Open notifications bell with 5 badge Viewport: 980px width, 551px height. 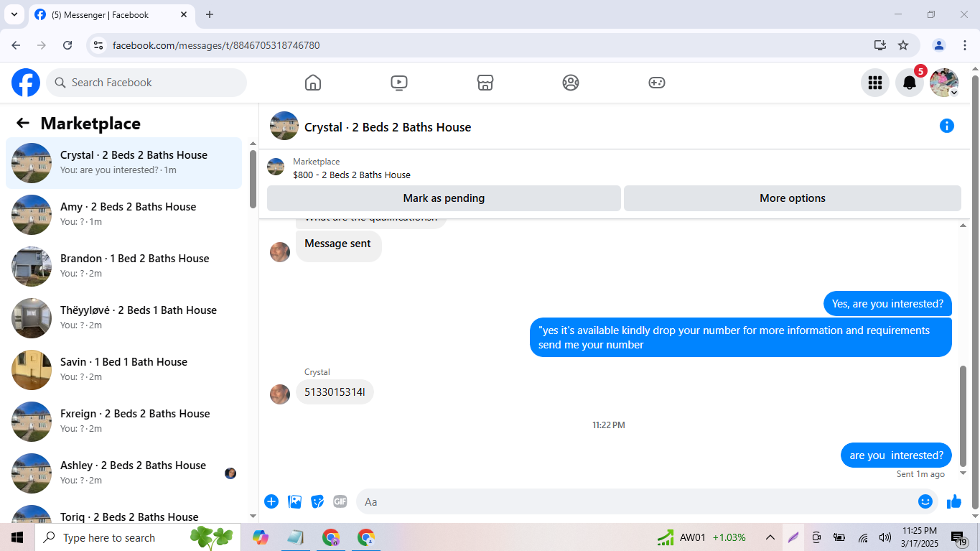pyautogui.click(x=910, y=83)
